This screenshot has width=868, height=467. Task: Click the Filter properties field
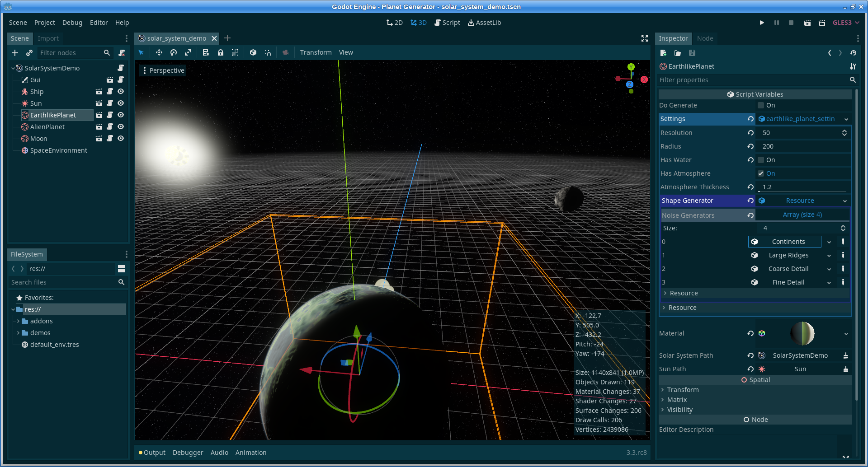pos(752,80)
